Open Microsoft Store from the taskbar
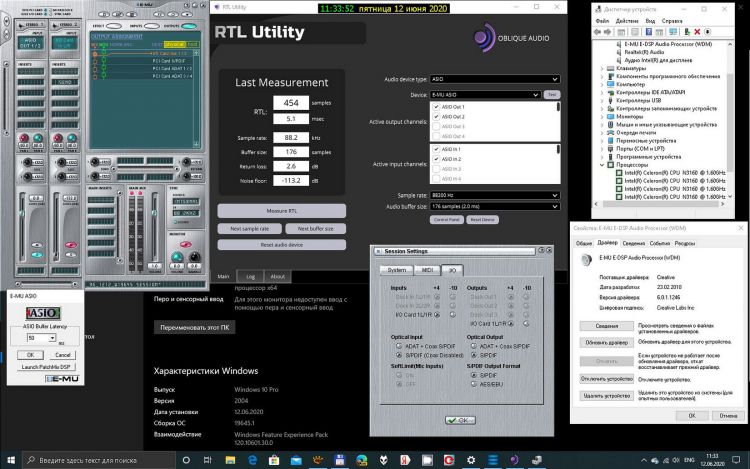Screen dimensions: 750x469 [274, 460]
